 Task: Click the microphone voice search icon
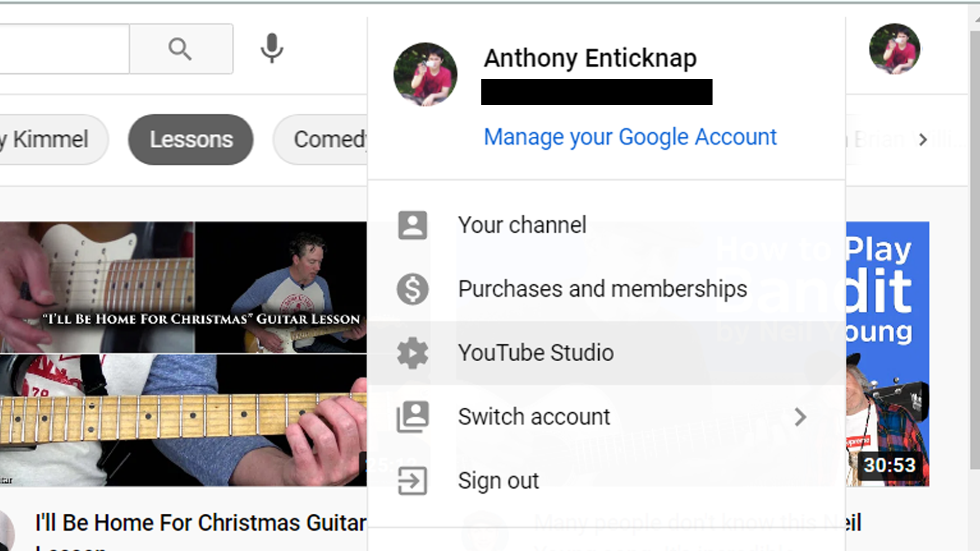(x=273, y=48)
